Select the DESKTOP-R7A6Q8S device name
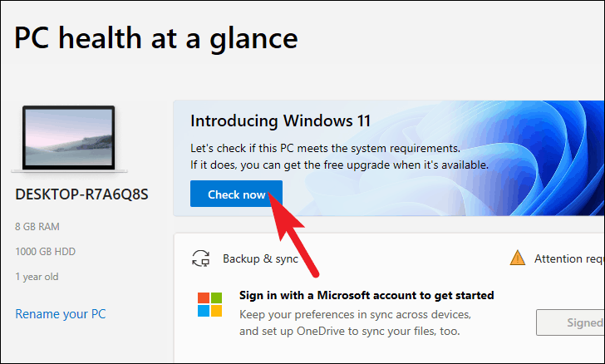Viewport: 605px width, 364px height. click(x=81, y=194)
